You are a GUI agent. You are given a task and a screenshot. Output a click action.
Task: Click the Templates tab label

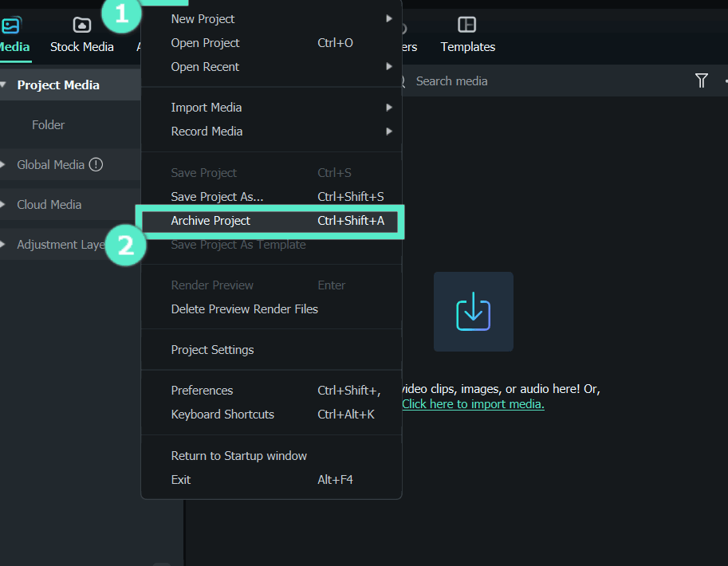(x=467, y=47)
